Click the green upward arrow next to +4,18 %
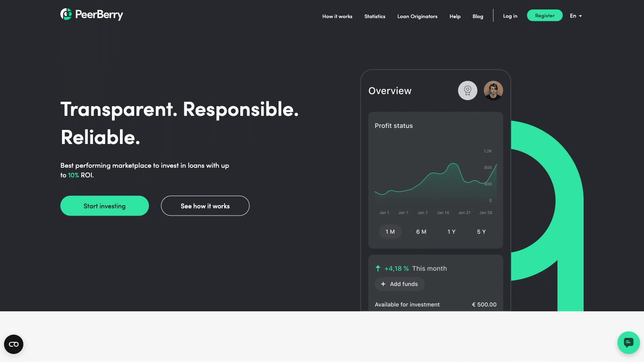 pyautogui.click(x=378, y=268)
